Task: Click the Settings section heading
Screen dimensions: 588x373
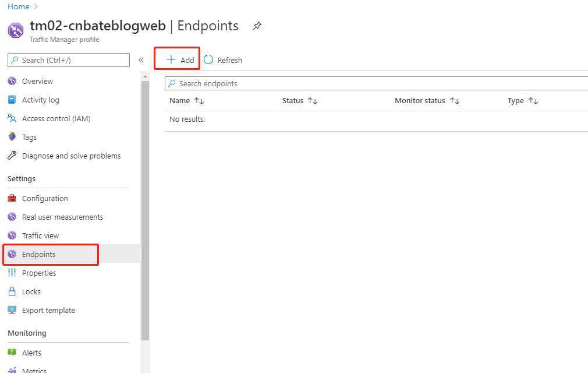Action: point(22,178)
